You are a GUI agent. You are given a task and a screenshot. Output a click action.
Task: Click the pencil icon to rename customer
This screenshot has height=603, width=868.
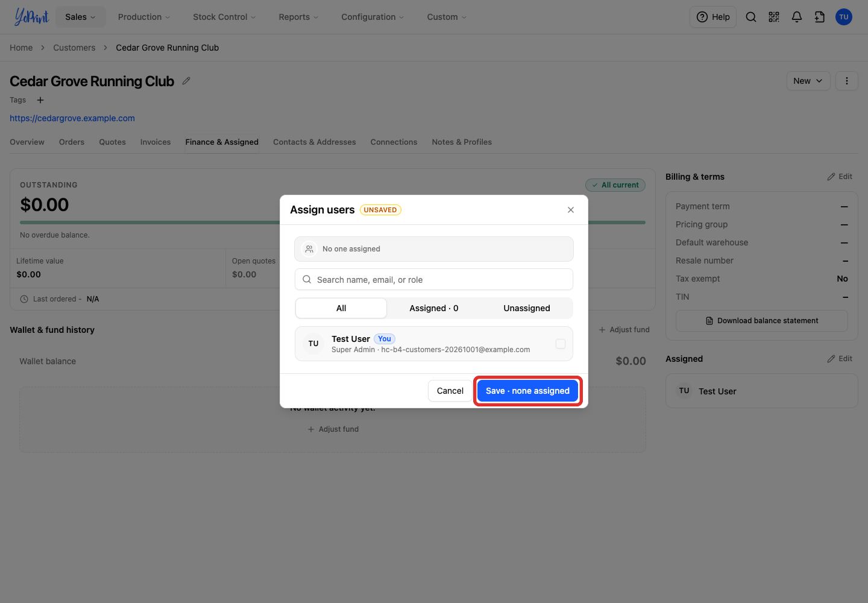click(186, 81)
